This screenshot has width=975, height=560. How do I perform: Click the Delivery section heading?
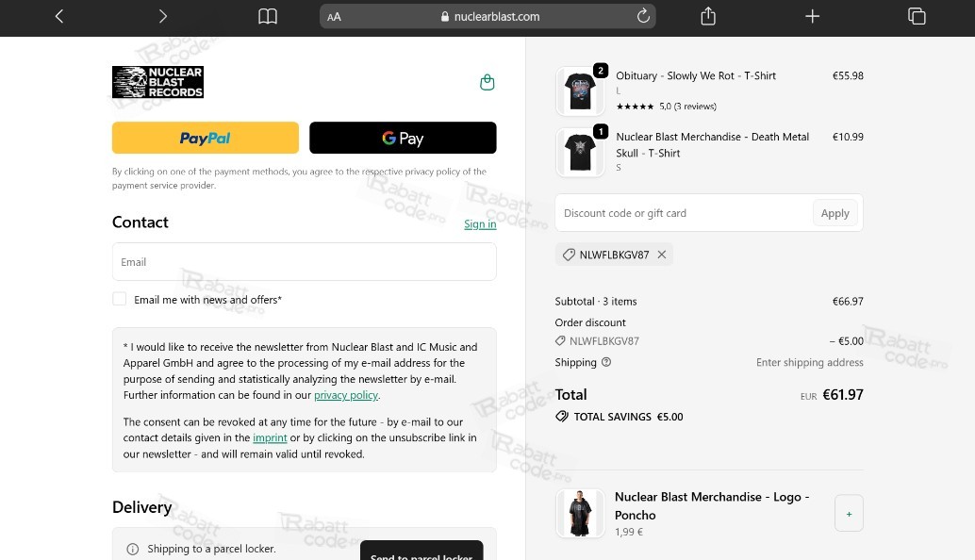[x=141, y=507]
